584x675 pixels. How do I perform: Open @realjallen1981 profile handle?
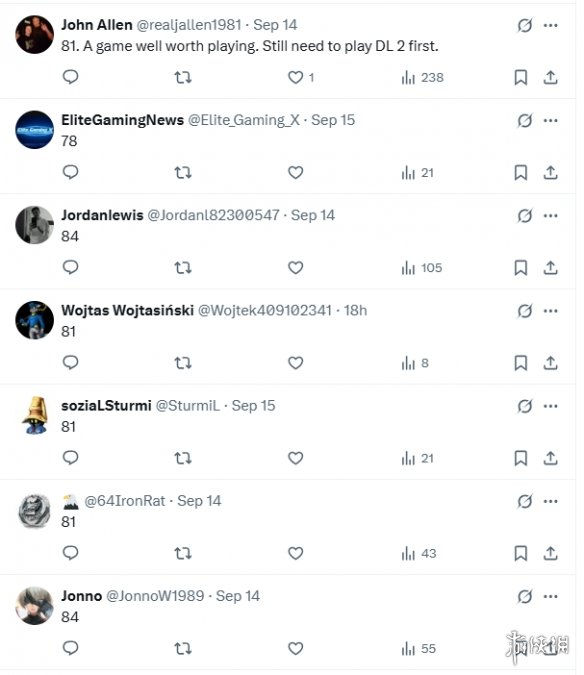click(188, 25)
